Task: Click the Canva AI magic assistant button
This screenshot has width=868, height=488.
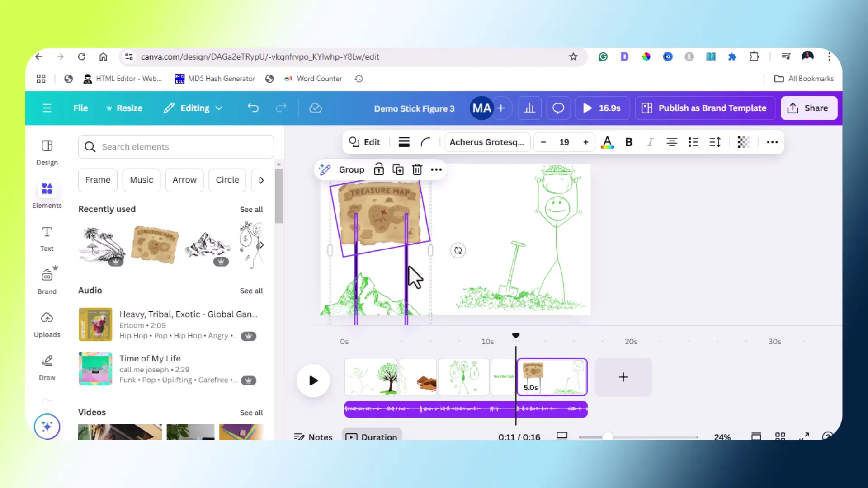Action: pos(47,426)
